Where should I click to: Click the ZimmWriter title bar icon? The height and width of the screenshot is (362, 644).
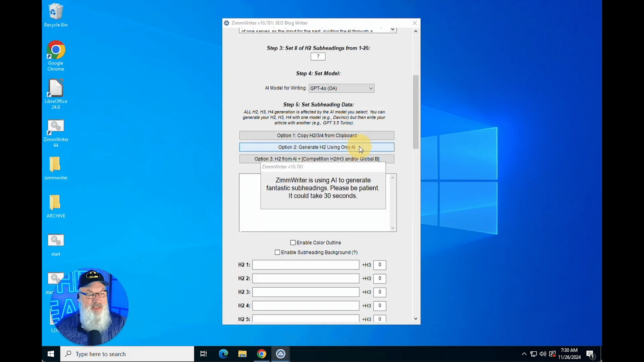[x=226, y=23]
